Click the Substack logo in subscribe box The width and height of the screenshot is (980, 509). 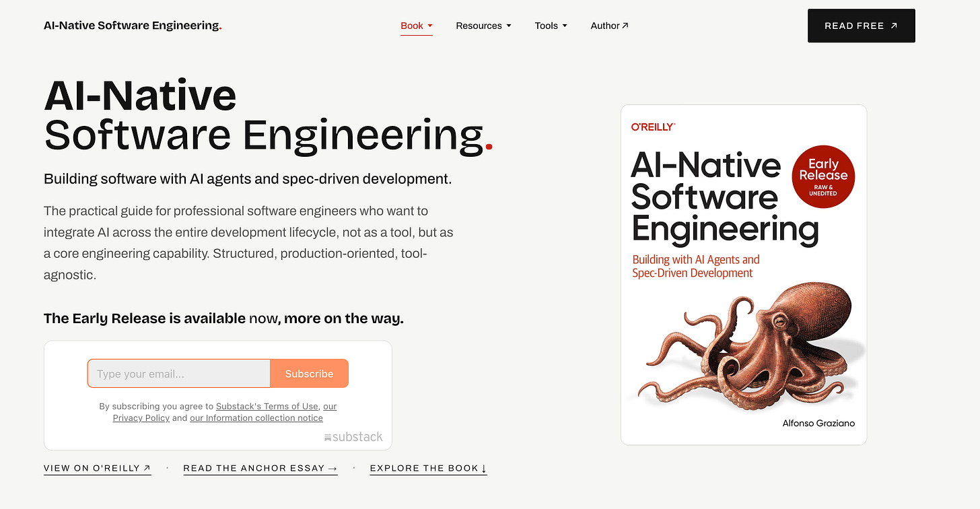353,437
